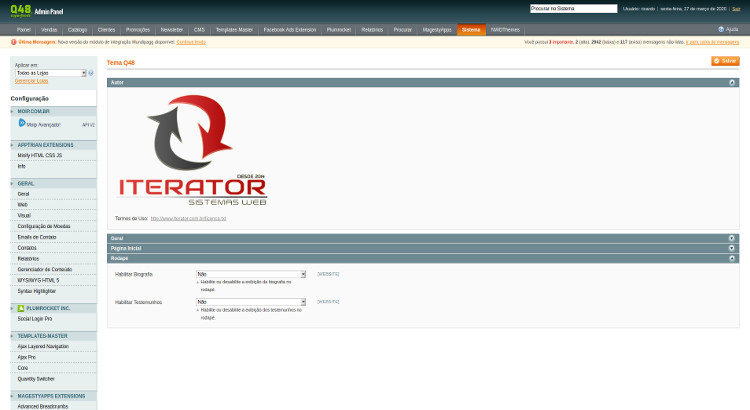Screen dimensions: 750x410
Task: Click the store scope help icon
Action: click(91, 73)
